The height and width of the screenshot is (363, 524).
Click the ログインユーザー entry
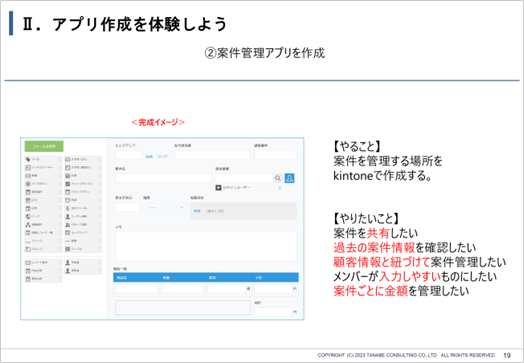tap(249, 188)
